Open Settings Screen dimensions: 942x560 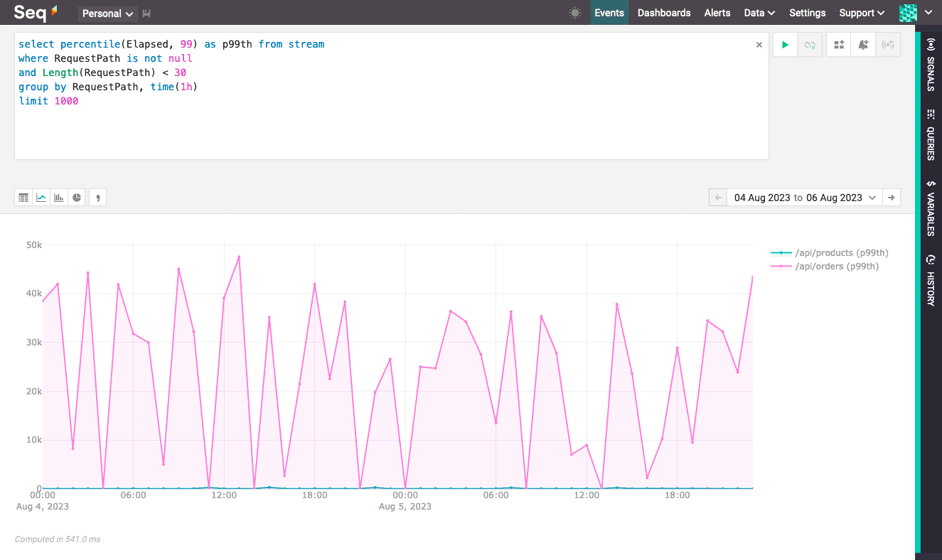click(x=808, y=13)
